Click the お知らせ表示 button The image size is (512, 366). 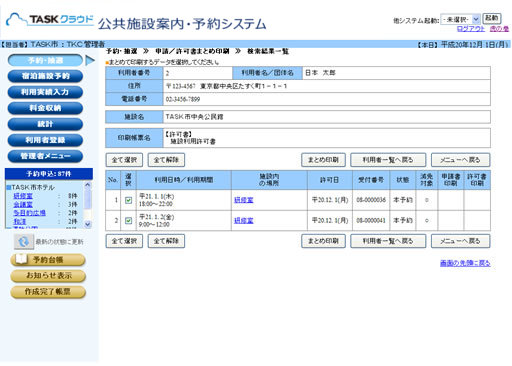tap(48, 276)
